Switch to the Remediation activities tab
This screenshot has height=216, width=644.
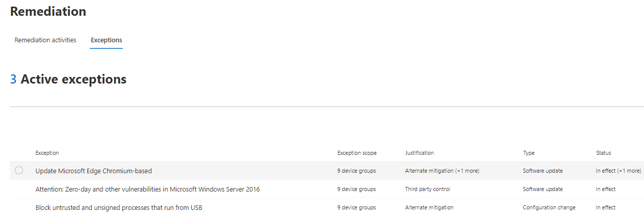click(45, 40)
